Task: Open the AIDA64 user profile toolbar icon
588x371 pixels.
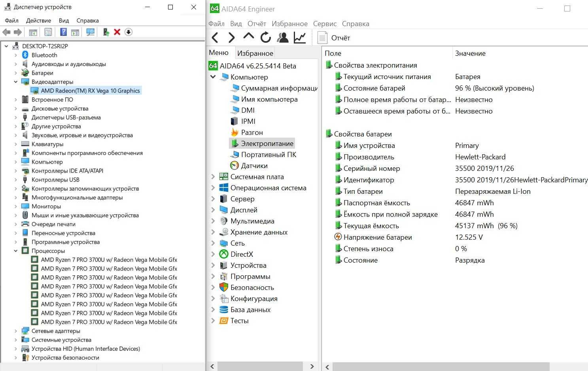Action: pyautogui.click(x=283, y=38)
